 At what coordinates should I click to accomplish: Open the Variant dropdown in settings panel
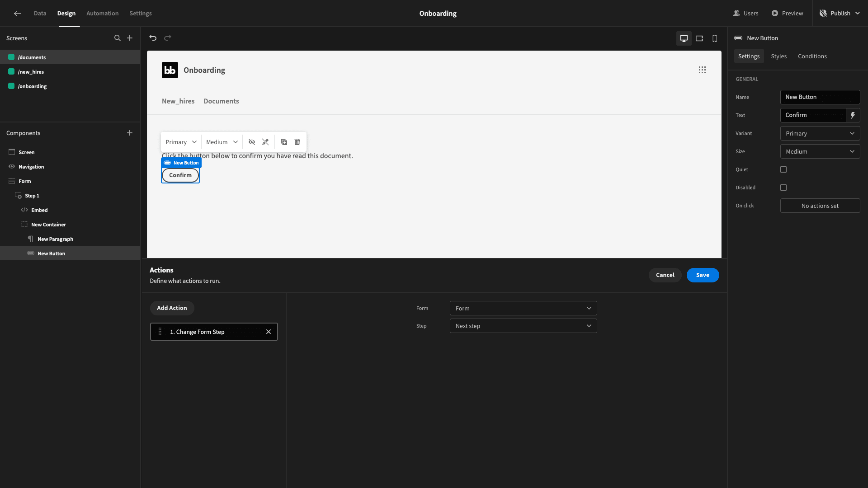tap(820, 133)
